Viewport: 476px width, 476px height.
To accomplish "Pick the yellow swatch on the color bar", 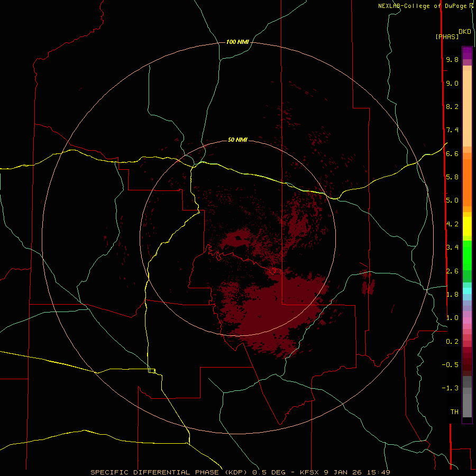I will [467, 226].
